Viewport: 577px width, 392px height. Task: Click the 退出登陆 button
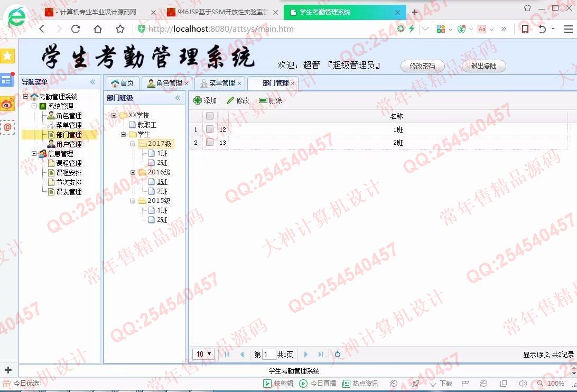[483, 66]
